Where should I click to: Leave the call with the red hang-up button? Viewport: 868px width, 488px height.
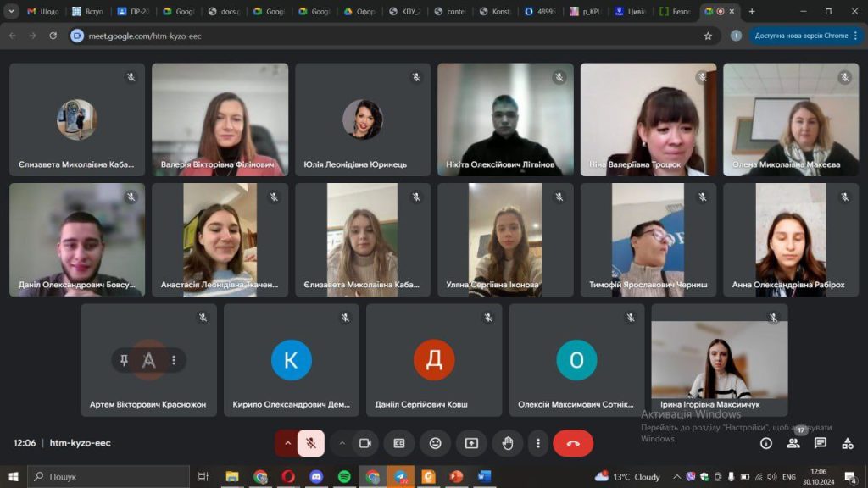(x=573, y=443)
